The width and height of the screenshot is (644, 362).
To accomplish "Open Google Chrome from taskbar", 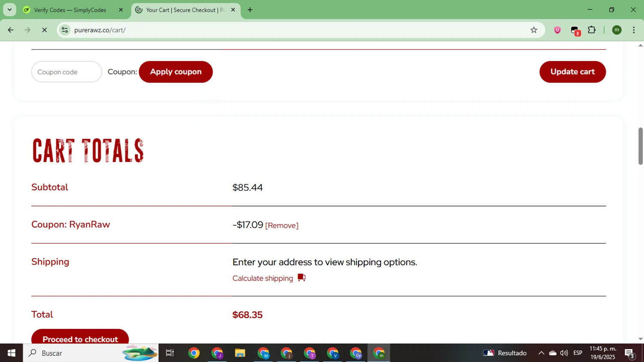I will (194, 353).
